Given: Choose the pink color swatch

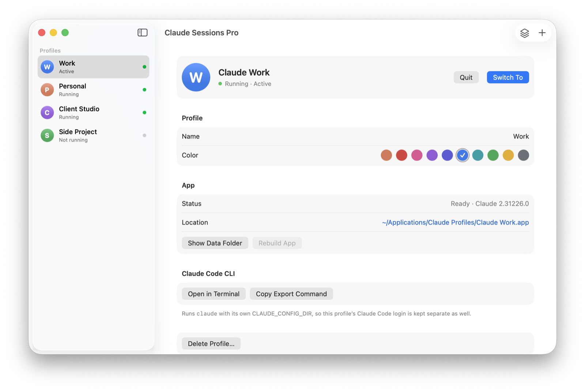Looking at the screenshot, I should pyautogui.click(x=417, y=155).
